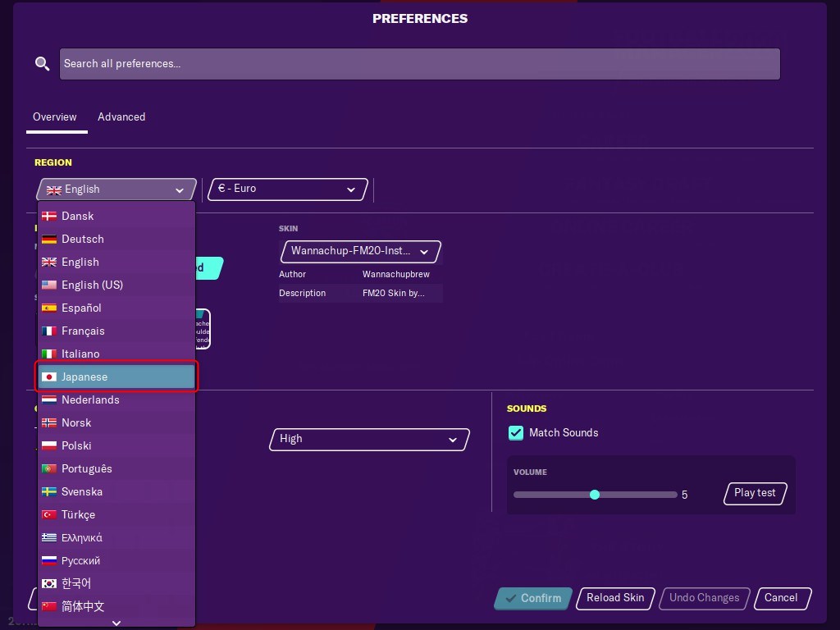Click the Russian flag icon
840x630 pixels.
point(48,561)
